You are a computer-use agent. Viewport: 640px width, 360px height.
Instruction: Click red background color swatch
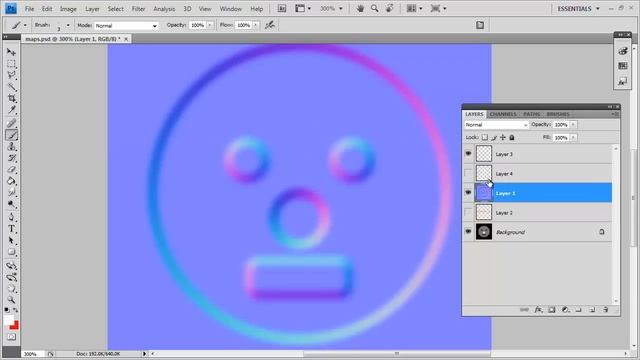pyautogui.click(x=16, y=326)
